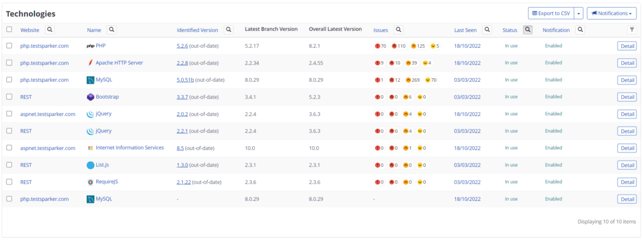This screenshot has height=240, width=644.
Task: Open Detail for the List.js row
Action: point(627,165)
